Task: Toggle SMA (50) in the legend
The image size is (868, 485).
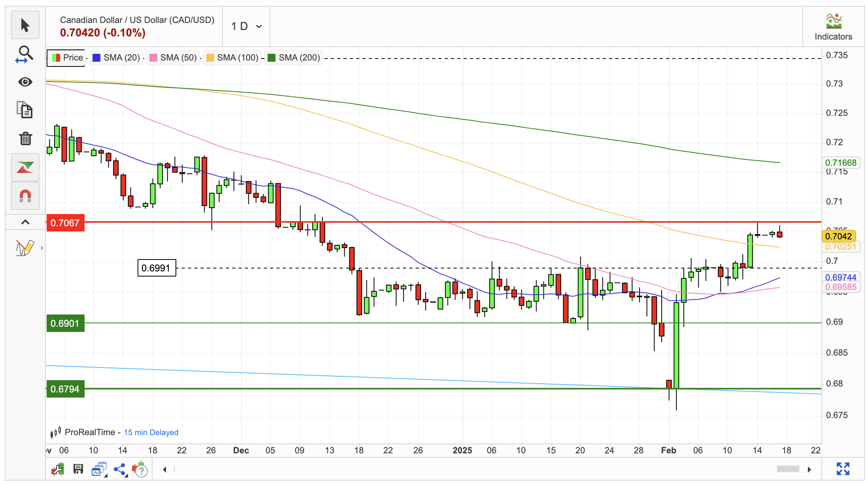Action: pyautogui.click(x=173, y=58)
